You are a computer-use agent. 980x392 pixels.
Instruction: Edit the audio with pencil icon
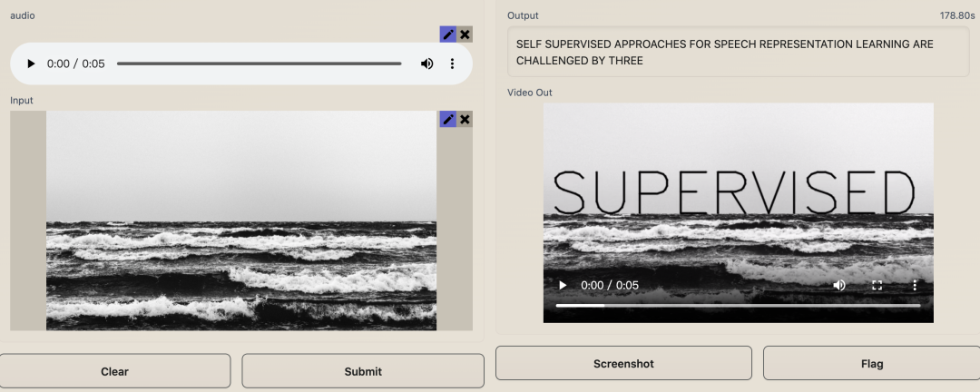[448, 34]
